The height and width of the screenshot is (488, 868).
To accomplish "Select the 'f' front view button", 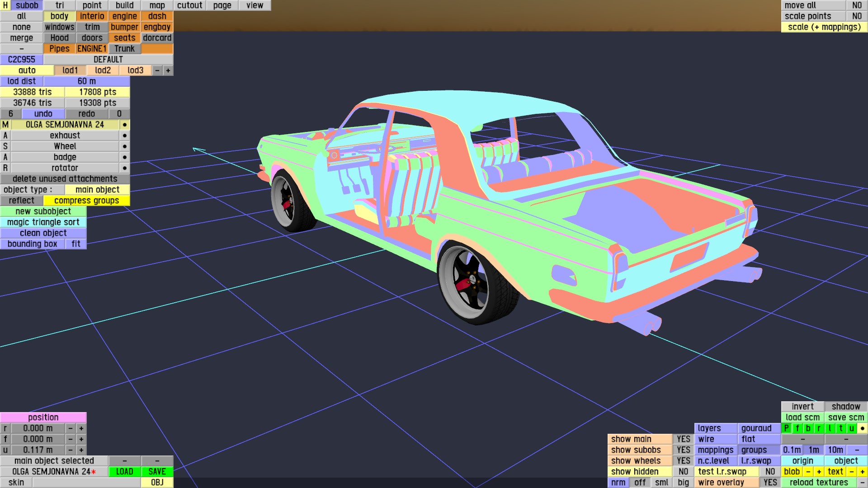I will point(797,428).
